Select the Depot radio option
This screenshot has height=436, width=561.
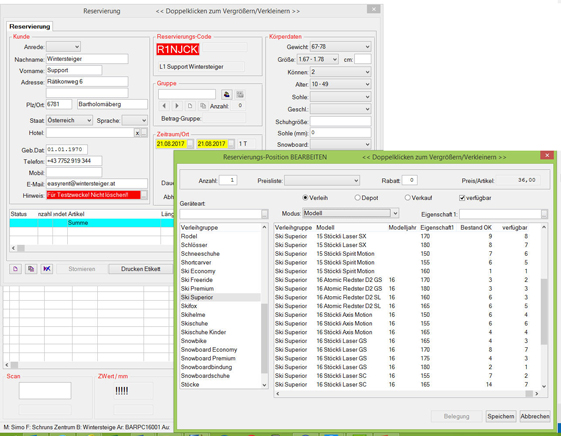tap(357, 197)
